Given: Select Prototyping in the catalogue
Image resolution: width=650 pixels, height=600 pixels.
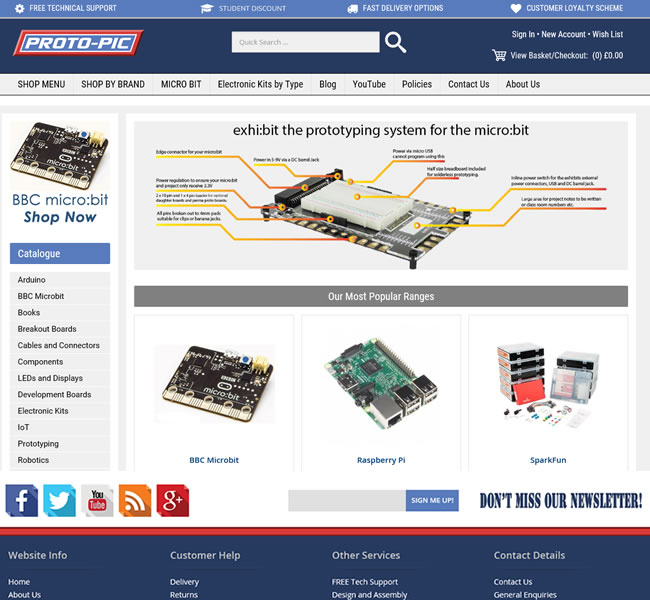Looking at the screenshot, I should tap(38, 444).
